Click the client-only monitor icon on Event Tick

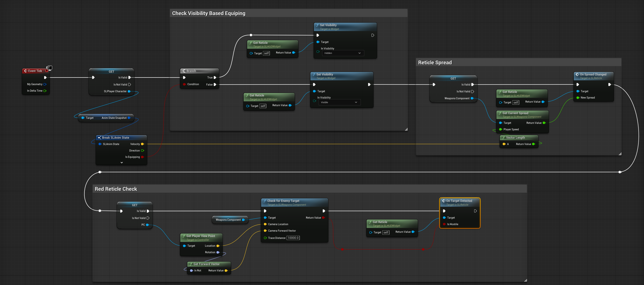(50, 68)
